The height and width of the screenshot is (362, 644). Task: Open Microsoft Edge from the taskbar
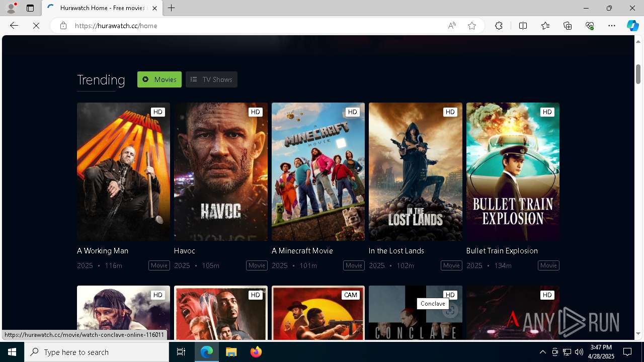click(x=207, y=352)
